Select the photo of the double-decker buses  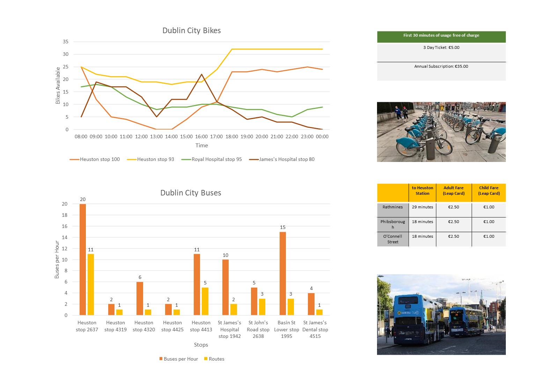coord(441,315)
